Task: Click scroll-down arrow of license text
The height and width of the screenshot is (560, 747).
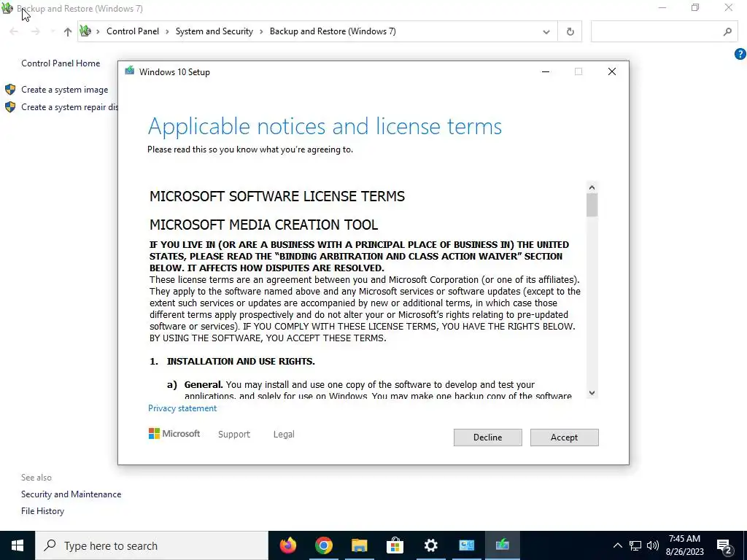Action: tap(592, 393)
